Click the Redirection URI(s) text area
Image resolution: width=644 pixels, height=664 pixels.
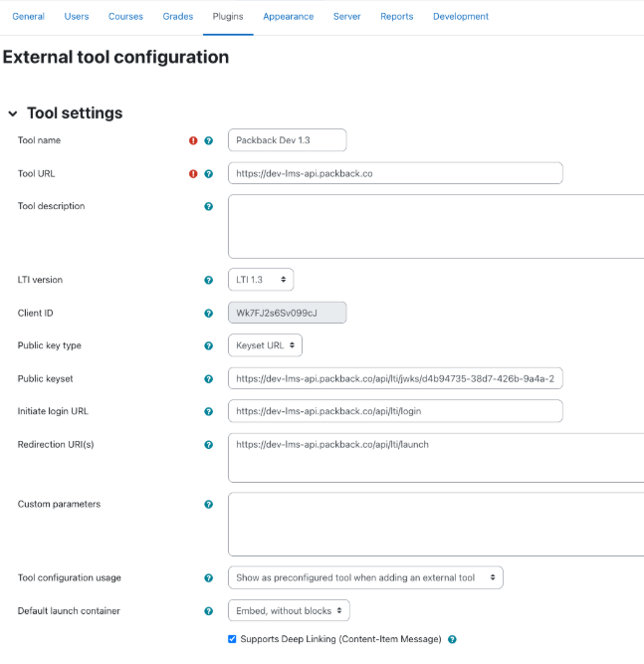[436, 458]
